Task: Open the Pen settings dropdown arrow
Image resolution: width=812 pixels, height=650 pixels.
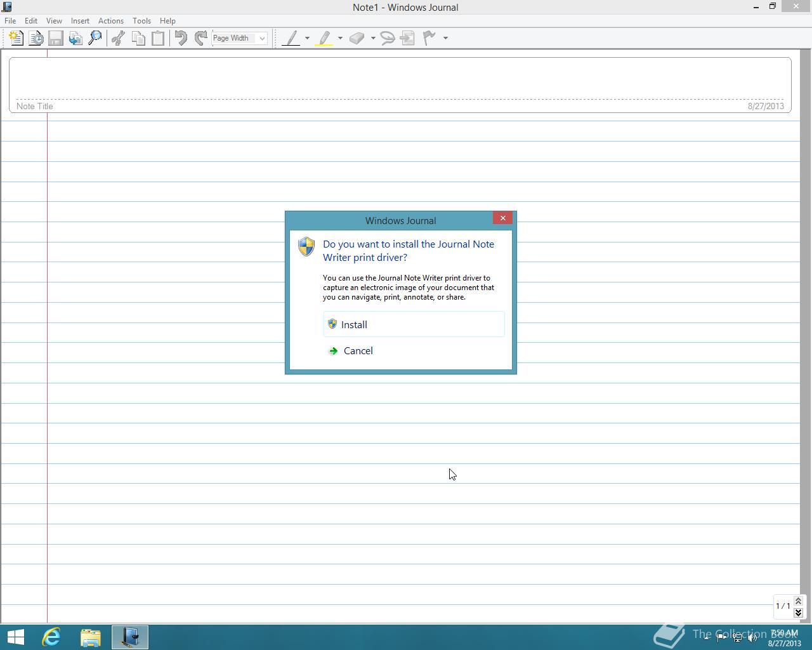Action: click(x=307, y=38)
